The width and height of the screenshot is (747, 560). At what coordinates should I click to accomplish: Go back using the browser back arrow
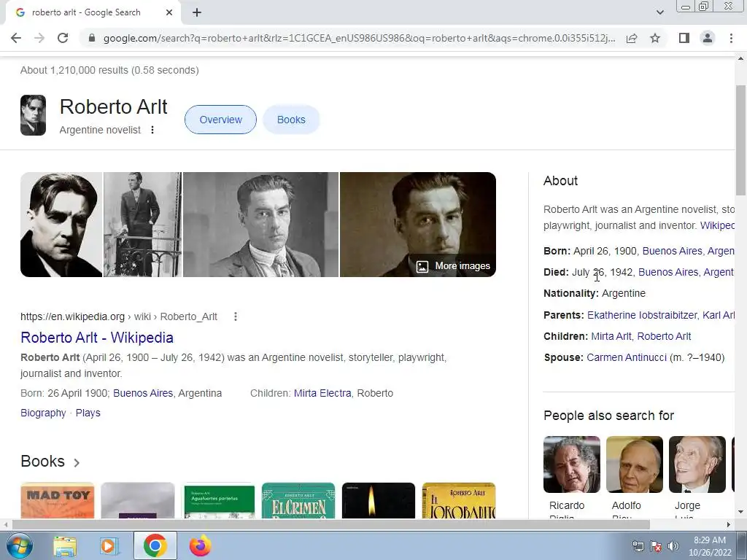[16, 38]
